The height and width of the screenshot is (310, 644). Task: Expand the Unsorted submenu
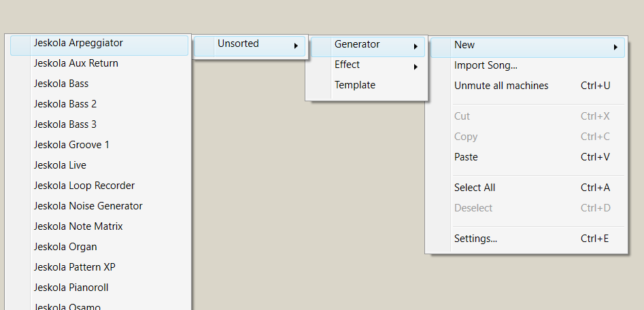(239, 44)
